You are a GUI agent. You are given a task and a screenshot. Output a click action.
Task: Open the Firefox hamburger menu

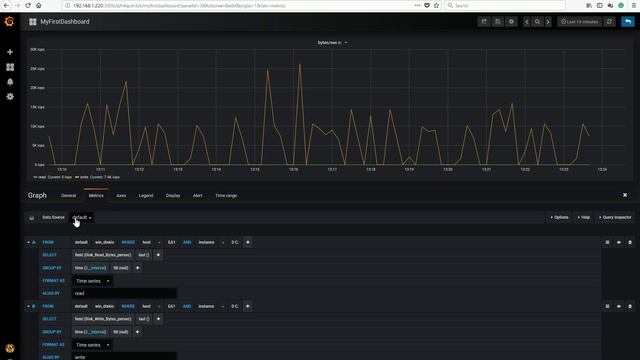634,5
